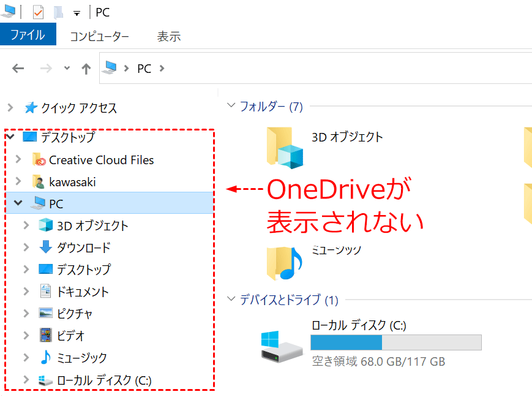
Task: Click the New folder quick-access icon
Action: 59,12
